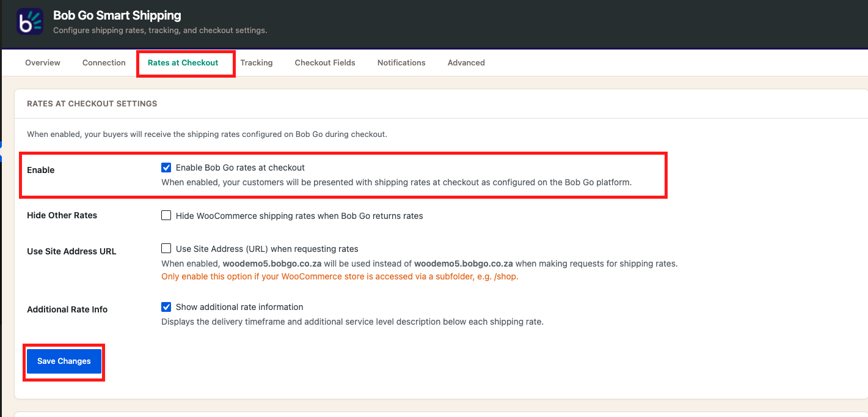This screenshot has height=417, width=868.
Task: Open the Overview tab
Action: pyautogui.click(x=43, y=62)
